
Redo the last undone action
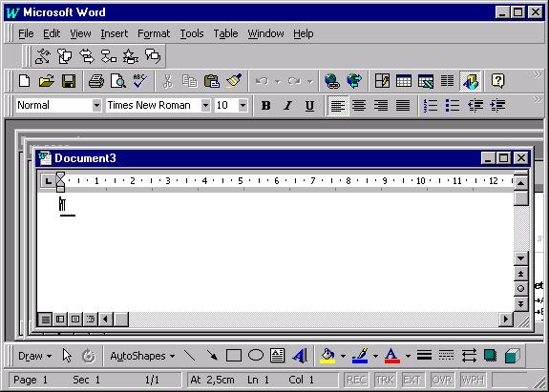(x=294, y=81)
